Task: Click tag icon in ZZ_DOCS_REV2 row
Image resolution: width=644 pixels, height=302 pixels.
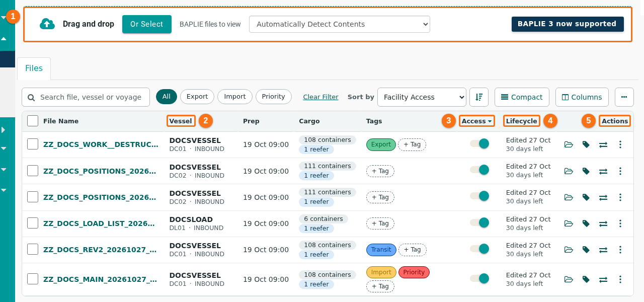Action: pos(586,250)
